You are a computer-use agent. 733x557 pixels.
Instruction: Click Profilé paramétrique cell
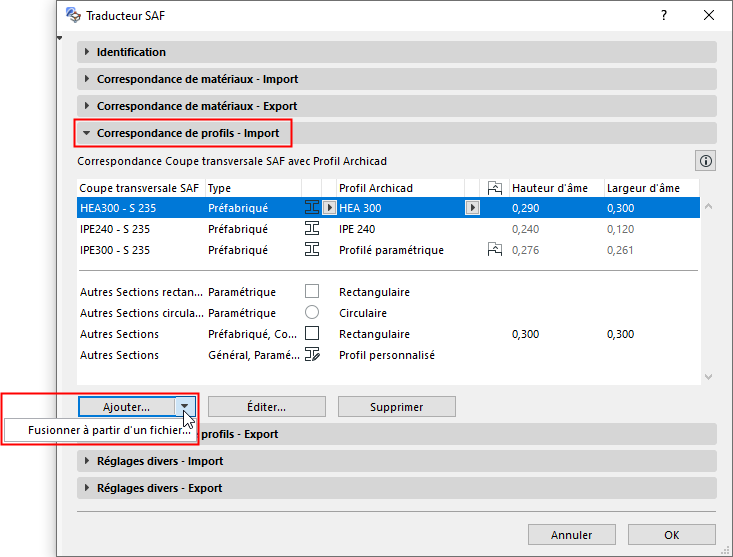point(391,250)
